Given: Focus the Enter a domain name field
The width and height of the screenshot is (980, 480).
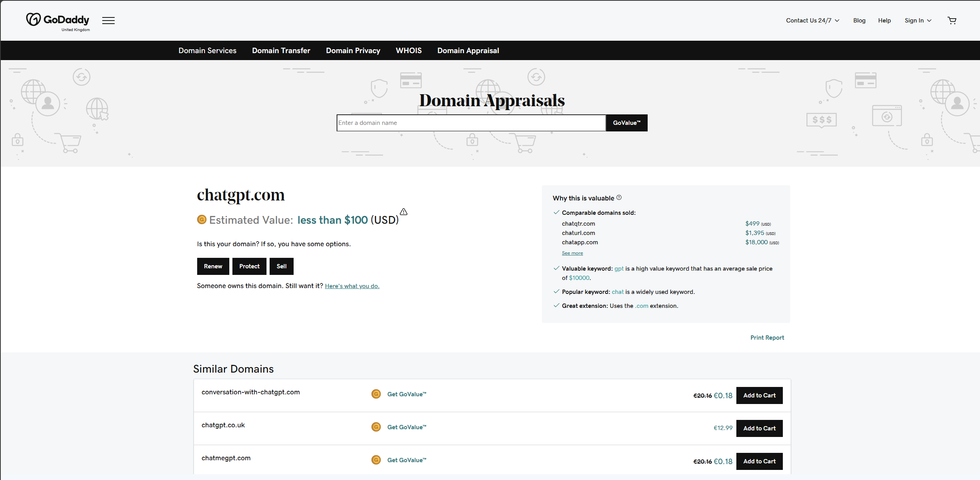Looking at the screenshot, I should click(471, 123).
